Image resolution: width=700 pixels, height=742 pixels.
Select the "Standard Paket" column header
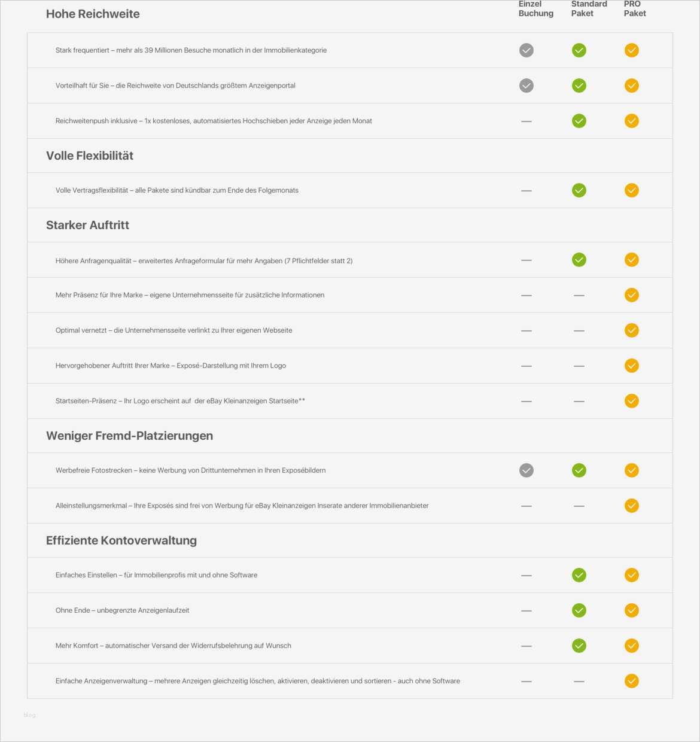(589, 8)
